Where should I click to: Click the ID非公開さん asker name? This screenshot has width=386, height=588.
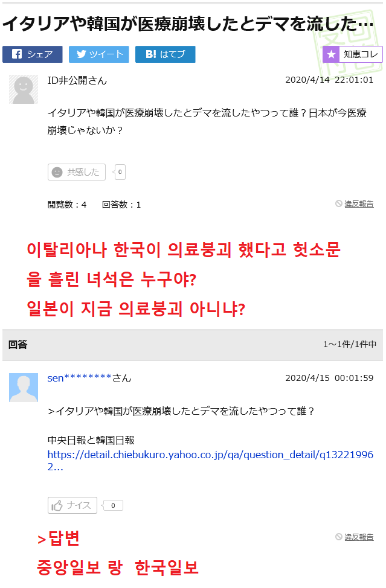pyautogui.click(x=77, y=80)
